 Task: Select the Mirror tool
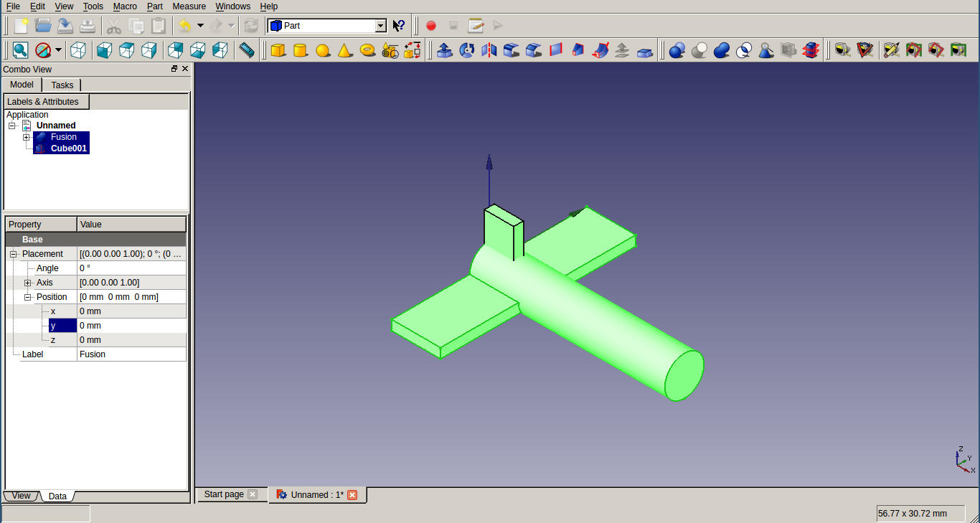(x=489, y=50)
